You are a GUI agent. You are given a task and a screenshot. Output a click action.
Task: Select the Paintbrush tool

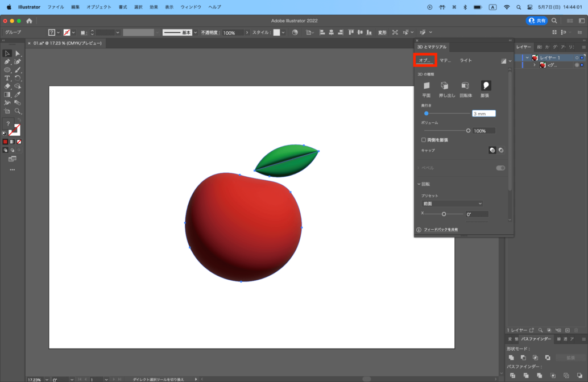[x=18, y=70]
